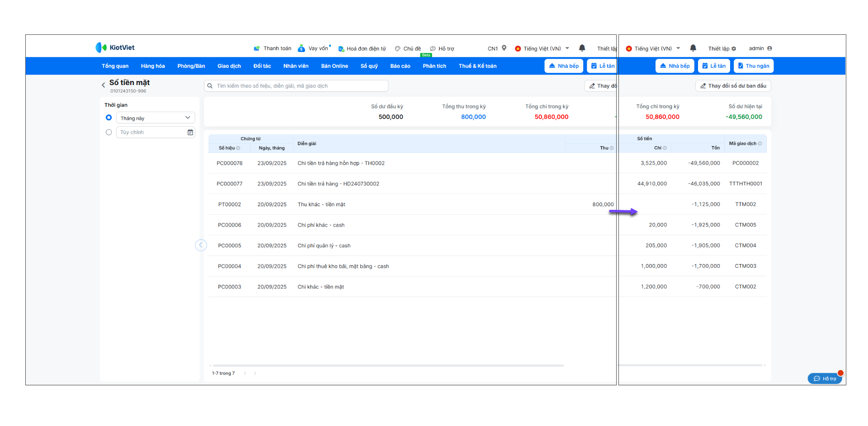Click the horizontal scrollbar under the table

[388, 365]
